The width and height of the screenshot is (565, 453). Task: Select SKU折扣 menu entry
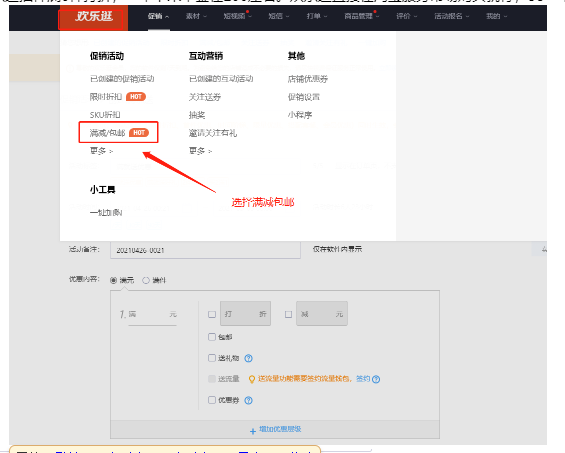(105, 115)
